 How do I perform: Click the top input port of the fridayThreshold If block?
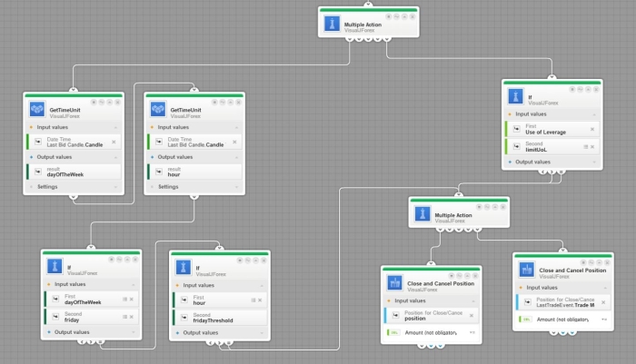point(219,248)
